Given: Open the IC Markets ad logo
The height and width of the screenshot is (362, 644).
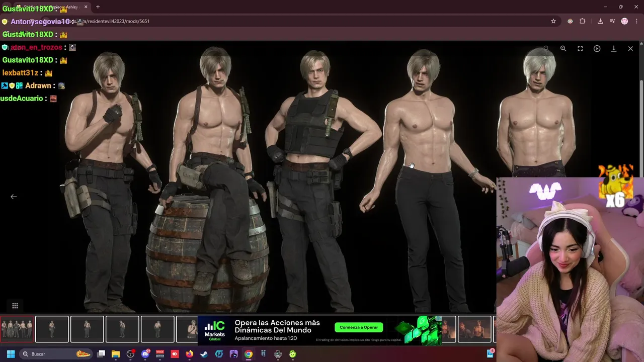Looking at the screenshot, I should [x=215, y=331].
